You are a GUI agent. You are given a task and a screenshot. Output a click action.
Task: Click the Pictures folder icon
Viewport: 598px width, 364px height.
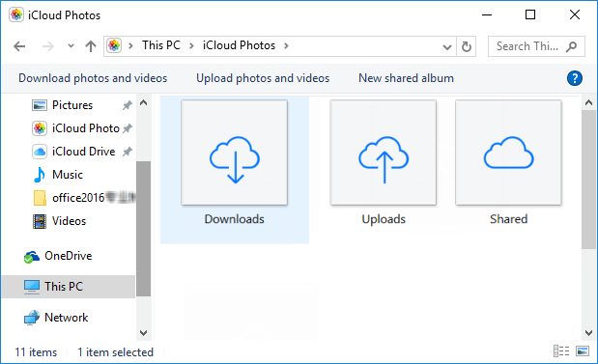pos(40,105)
